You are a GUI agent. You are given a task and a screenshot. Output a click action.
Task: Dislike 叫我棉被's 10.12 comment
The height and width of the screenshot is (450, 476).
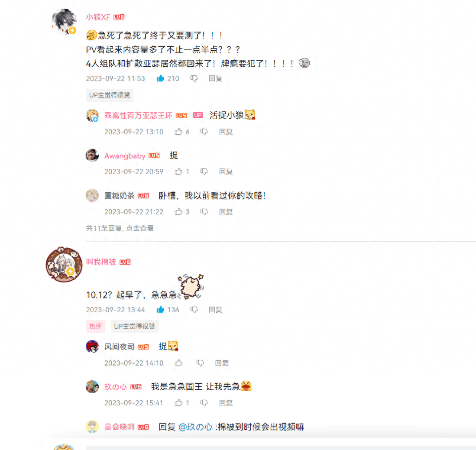pos(194,310)
